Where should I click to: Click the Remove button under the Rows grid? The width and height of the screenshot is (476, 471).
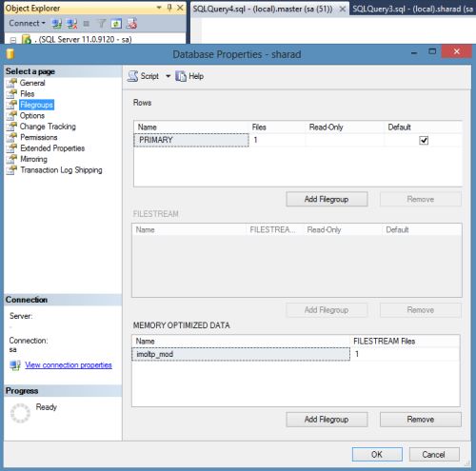(421, 199)
